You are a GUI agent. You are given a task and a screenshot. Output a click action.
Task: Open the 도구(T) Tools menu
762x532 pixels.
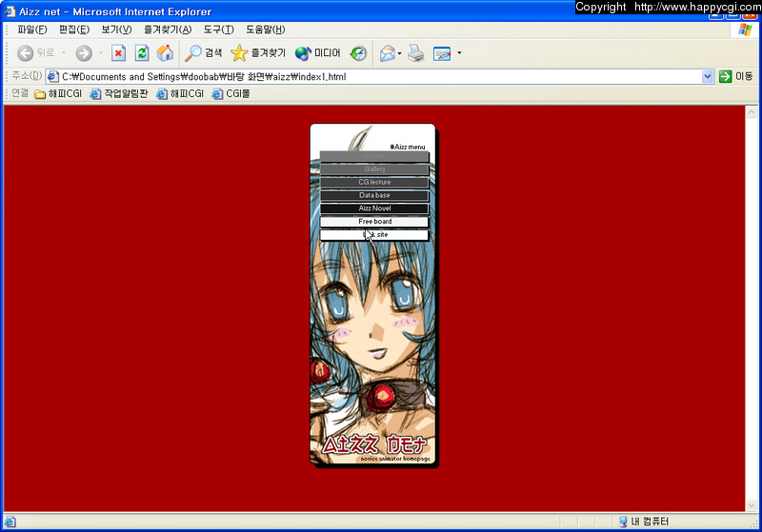[218, 30]
